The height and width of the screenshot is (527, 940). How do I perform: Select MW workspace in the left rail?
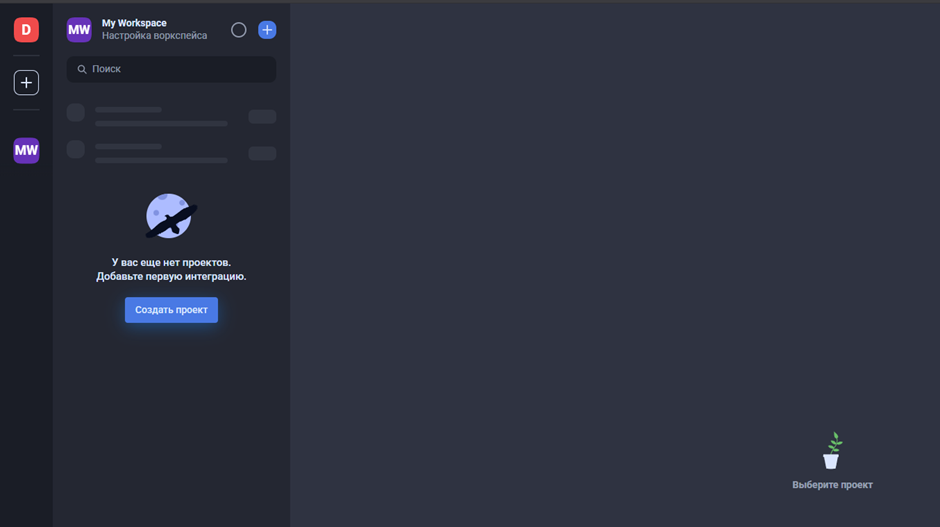click(26, 150)
